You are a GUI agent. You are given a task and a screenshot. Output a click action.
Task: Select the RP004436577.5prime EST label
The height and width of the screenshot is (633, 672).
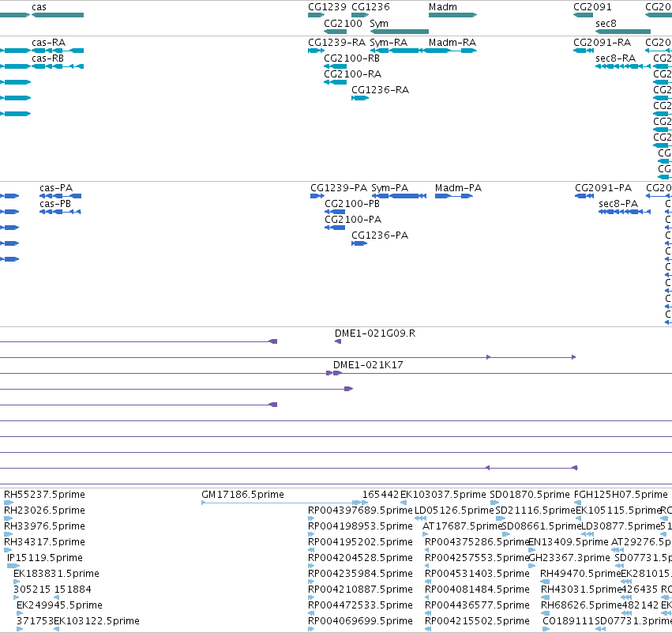coord(477,606)
